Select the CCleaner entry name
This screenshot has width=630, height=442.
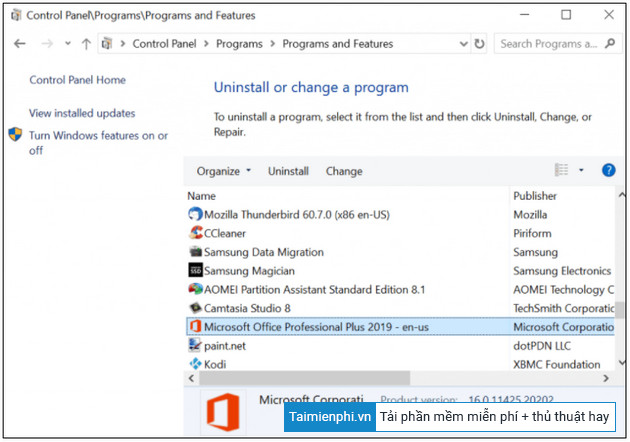pyautogui.click(x=225, y=233)
